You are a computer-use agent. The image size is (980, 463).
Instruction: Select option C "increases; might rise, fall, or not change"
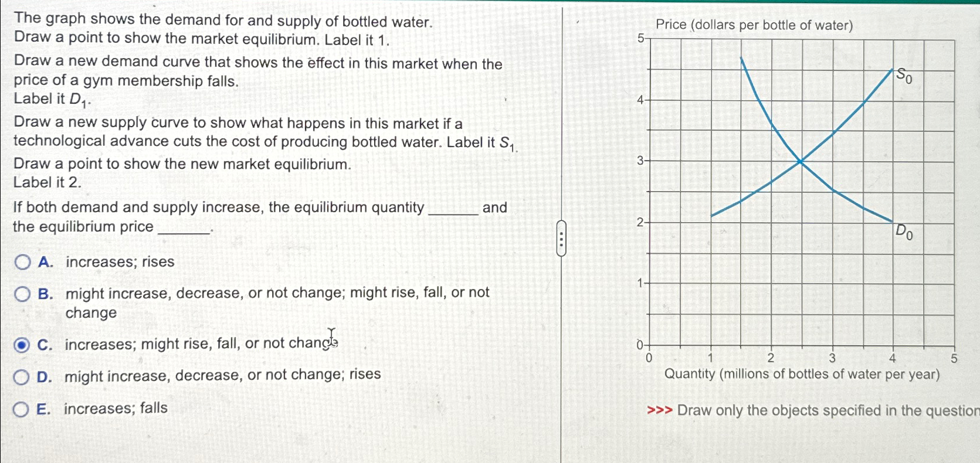22,346
